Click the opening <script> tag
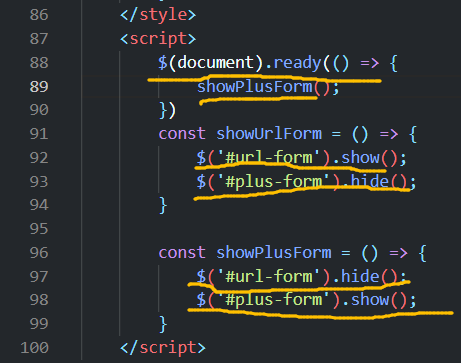The width and height of the screenshot is (461, 363). pyautogui.click(x=158, y=39)
